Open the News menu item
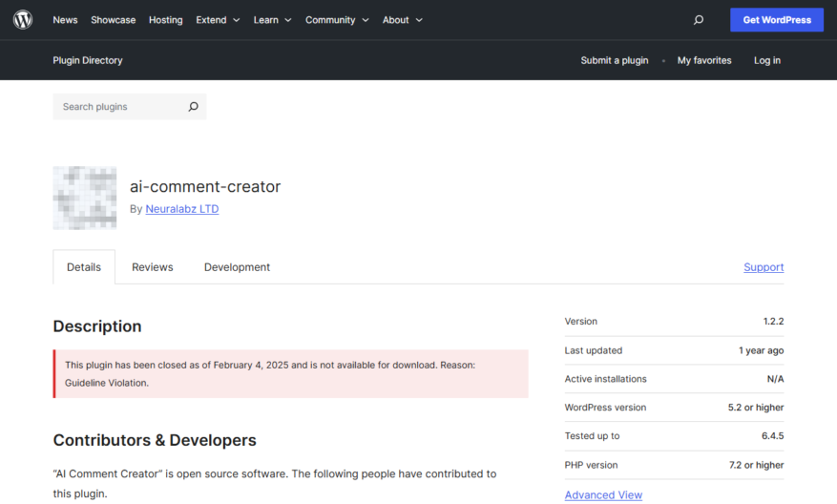The image size is (837, 504). tap(65, 20)
